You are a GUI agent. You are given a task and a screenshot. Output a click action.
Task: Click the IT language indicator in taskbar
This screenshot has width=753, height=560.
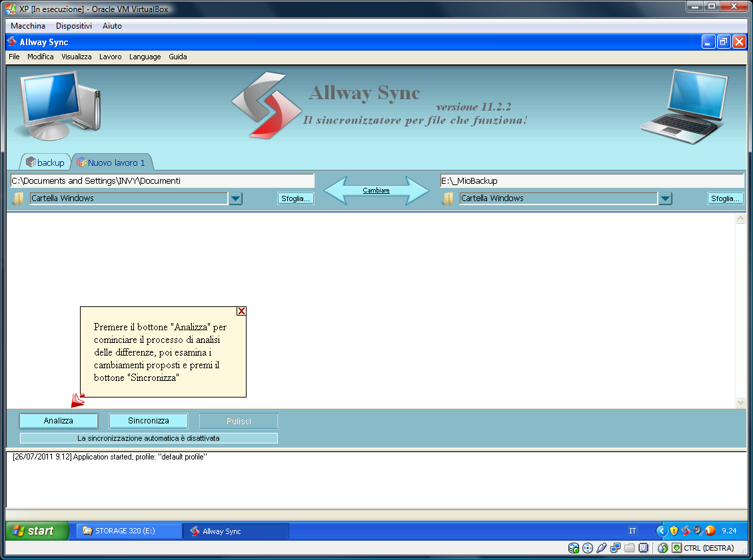[x=632, y=531]
